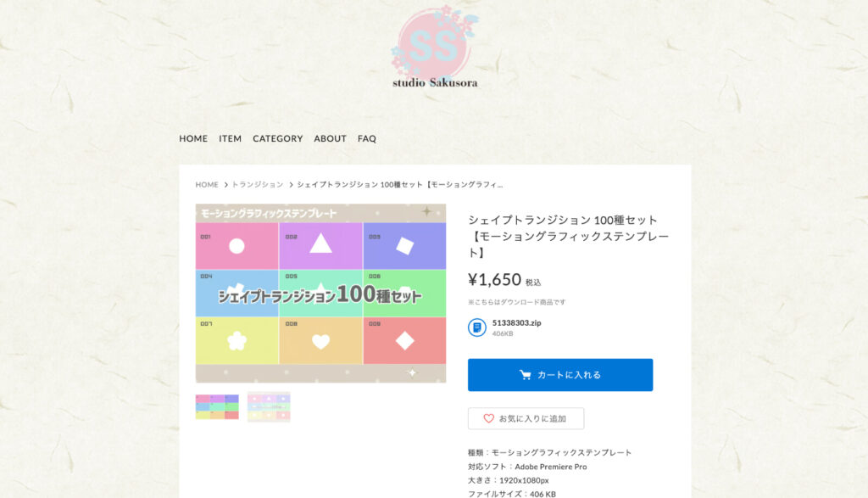Click the shopping cart icon
868x498 pixels.
pyautogui.click(x=525, y=375)
